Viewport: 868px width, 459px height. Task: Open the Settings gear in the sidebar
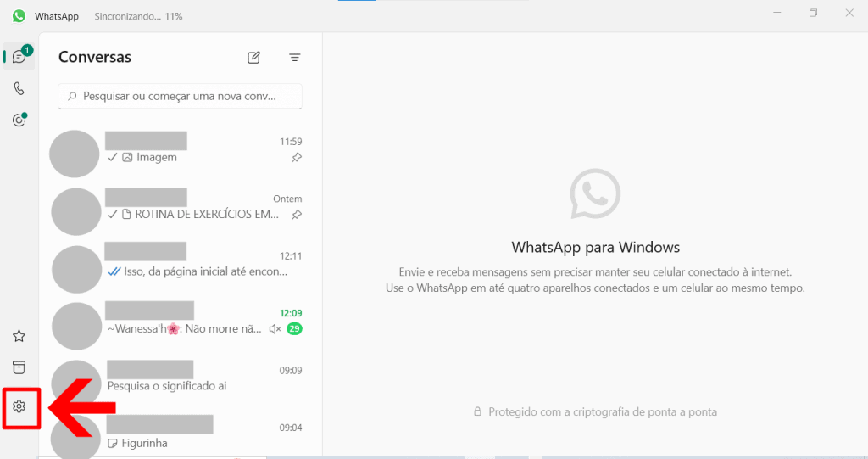point(19,406)
